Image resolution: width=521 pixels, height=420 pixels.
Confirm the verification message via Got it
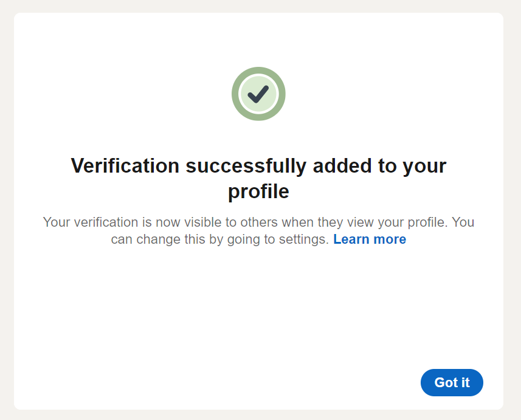[452, 382]
